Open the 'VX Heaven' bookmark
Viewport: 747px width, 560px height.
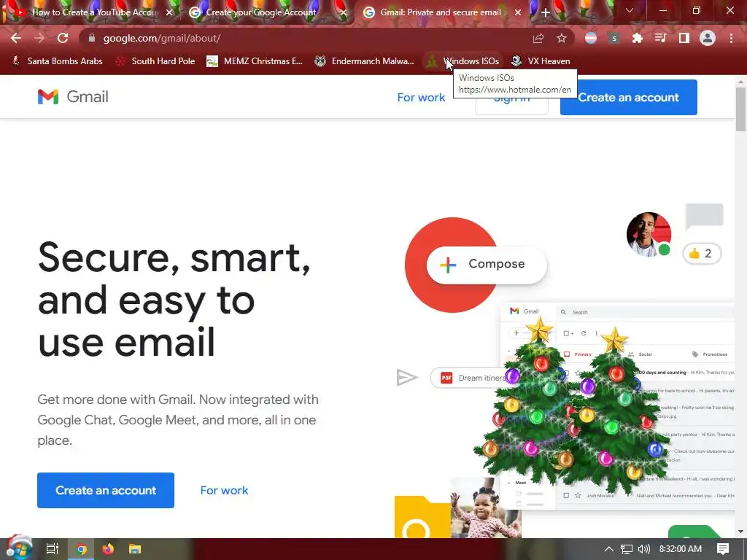point(541,61)
